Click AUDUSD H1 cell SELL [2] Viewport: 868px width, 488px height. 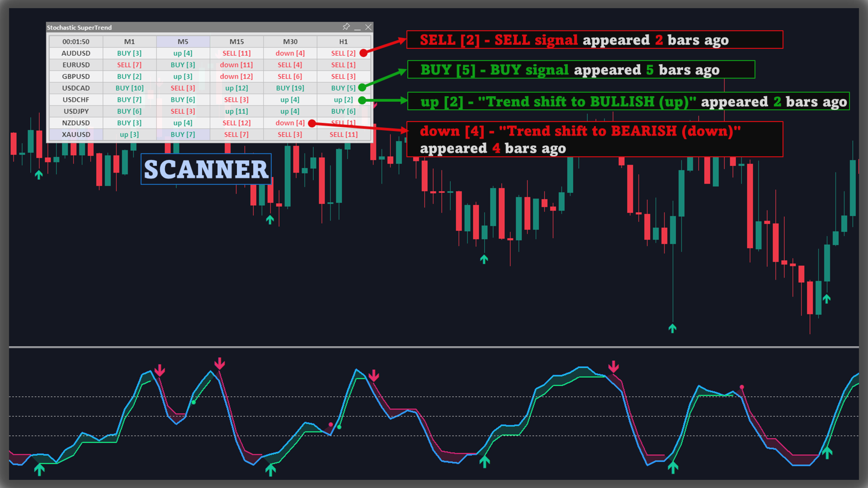[344, 53]
